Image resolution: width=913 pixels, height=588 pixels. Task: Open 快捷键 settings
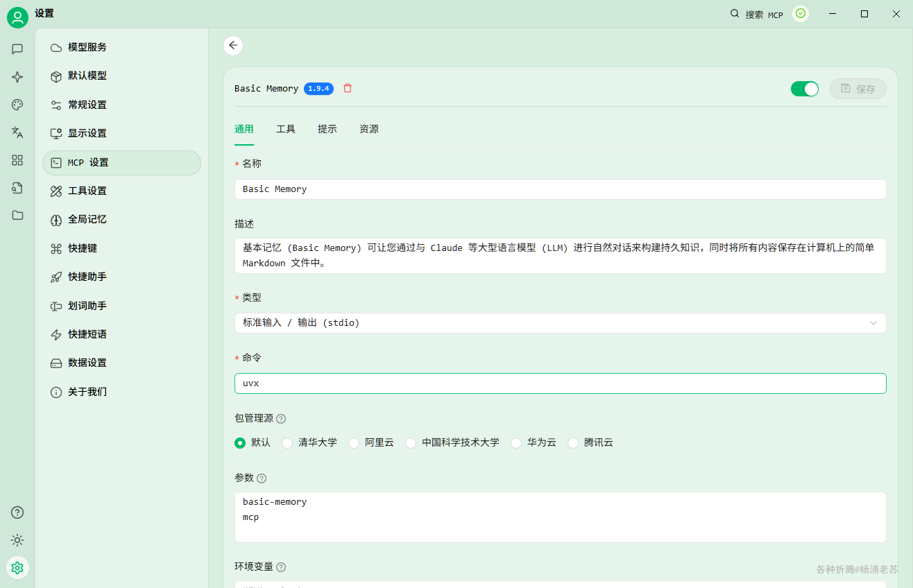click(121, 248)
